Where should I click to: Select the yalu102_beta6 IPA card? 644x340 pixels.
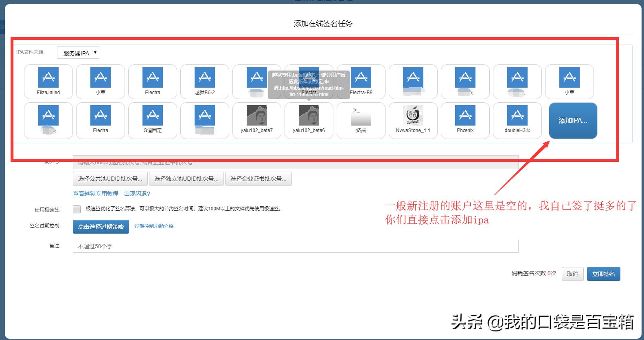(309, 121)
